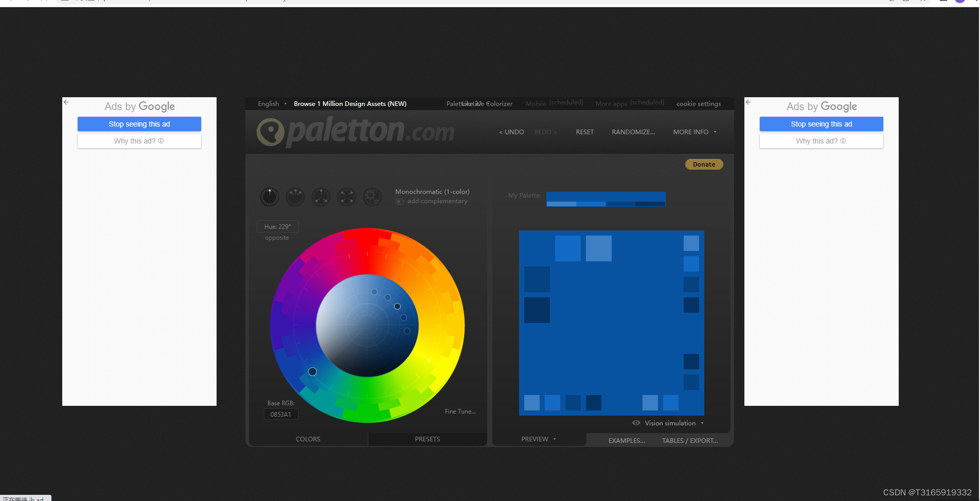Open the cookie settings link

699,104
